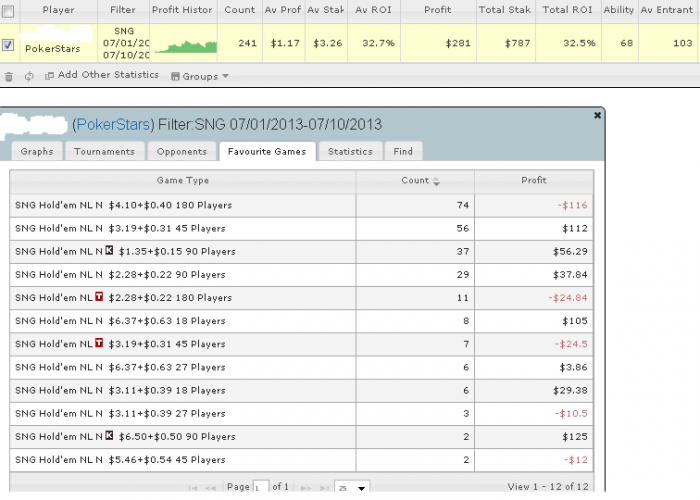Open the rows-per-page dropdown showing 25
Image resolution: width=700 pixels, height=500 pixels.
(352, 487)
